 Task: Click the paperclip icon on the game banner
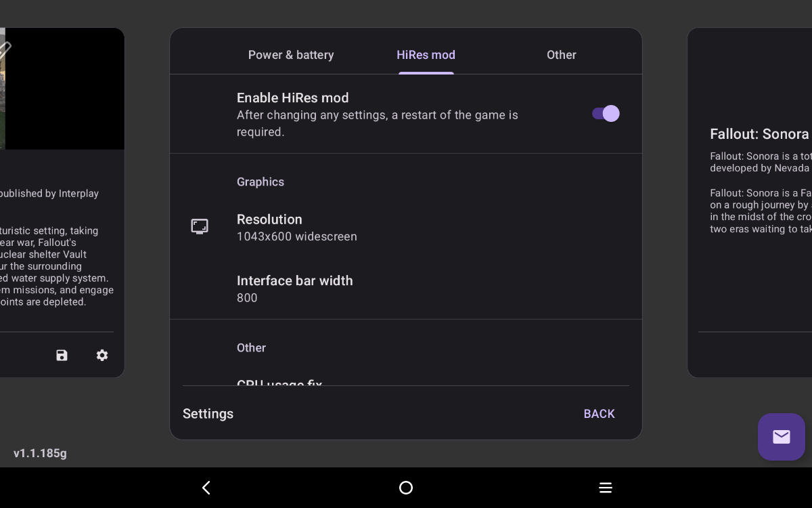pos(5,47)
